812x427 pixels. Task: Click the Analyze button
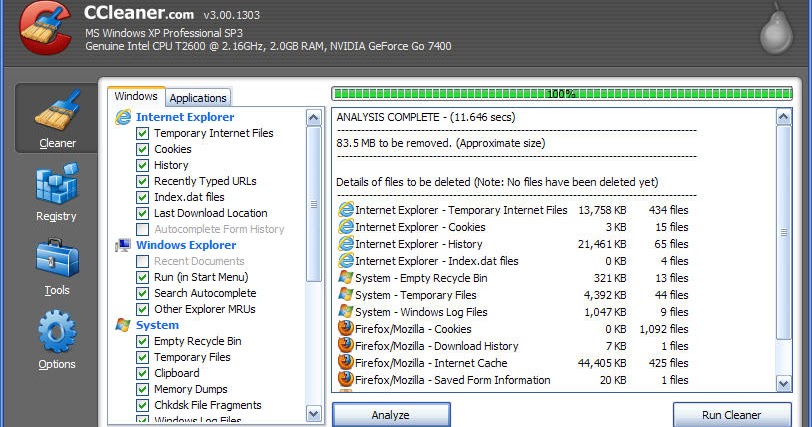391,415
